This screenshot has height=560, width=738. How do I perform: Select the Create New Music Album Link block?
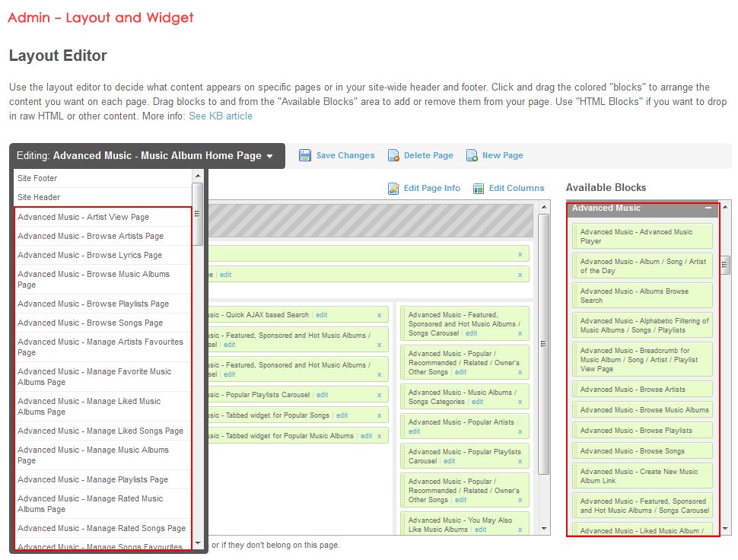click(643, 476)
